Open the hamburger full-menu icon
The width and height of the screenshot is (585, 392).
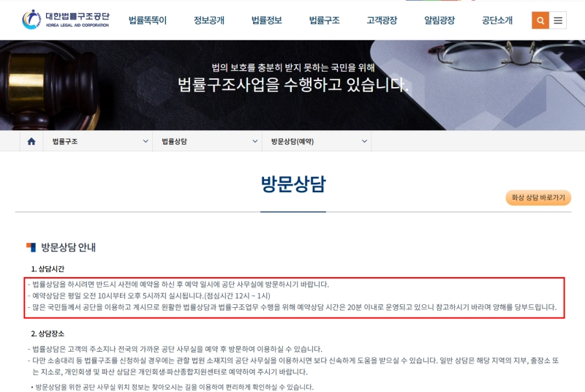click(559, 20)
